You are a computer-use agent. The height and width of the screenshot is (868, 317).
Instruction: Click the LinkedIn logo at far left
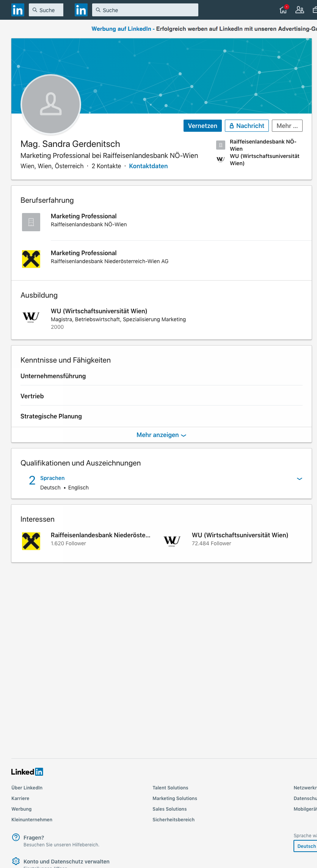pyautogui.click(x=18, y=10)
